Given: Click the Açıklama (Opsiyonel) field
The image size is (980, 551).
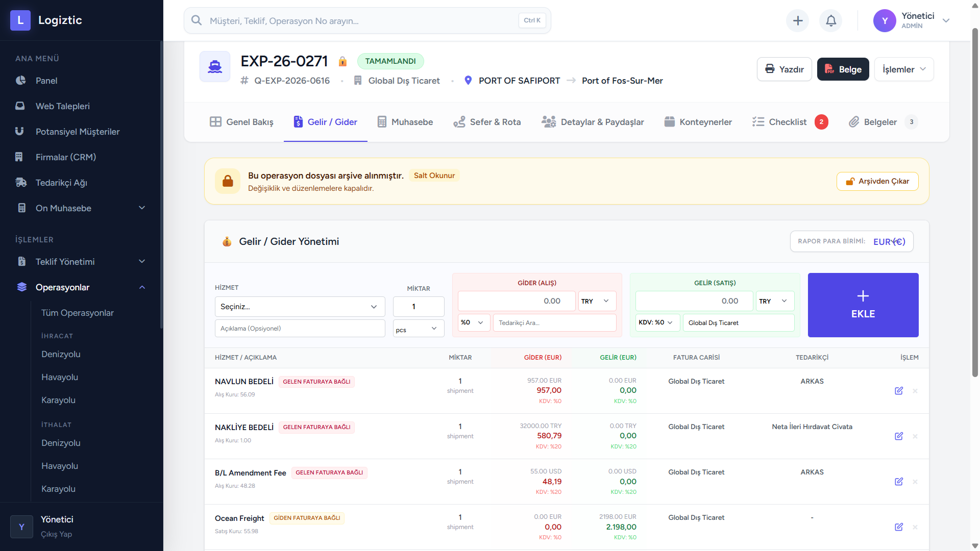Looking at the screenshot, I should click(300, 329).
